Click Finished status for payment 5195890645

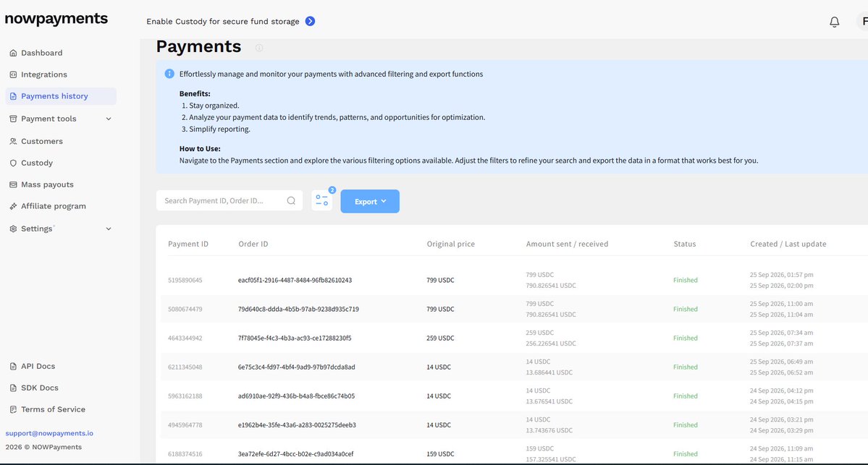click(x=686, y=281)
